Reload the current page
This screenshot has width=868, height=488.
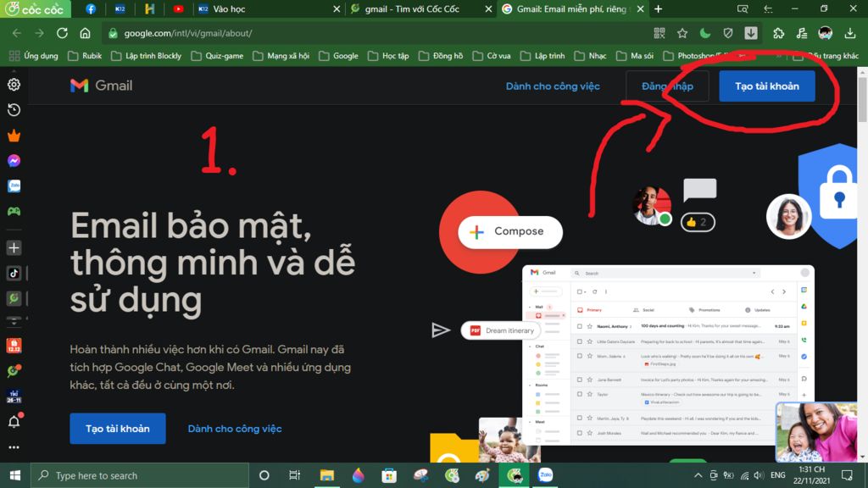tap(62, 33)
